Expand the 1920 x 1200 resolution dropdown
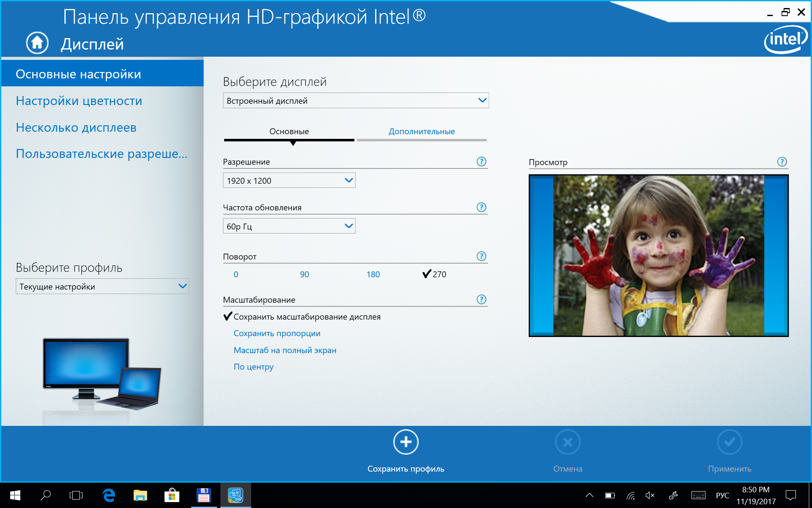Viewport: 812px width, 508px height. pyautogui.click(x=289, y=180)
